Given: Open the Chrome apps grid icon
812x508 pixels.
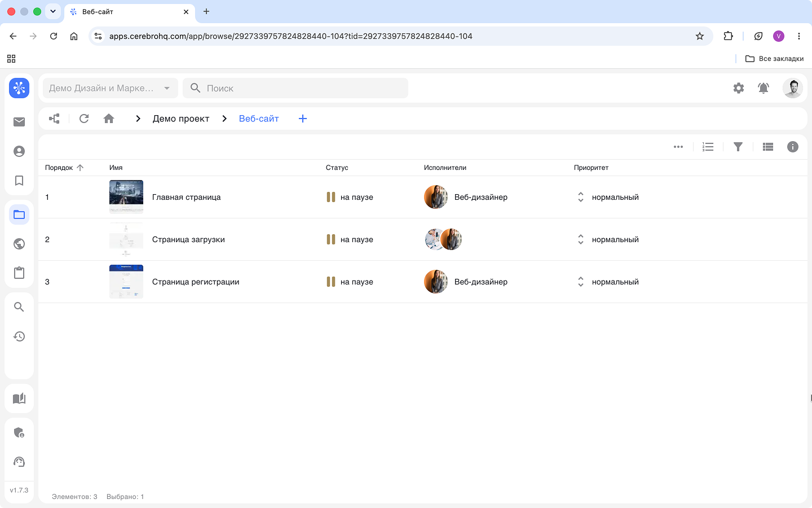Looking at the screenshot, I should point(11,59).
